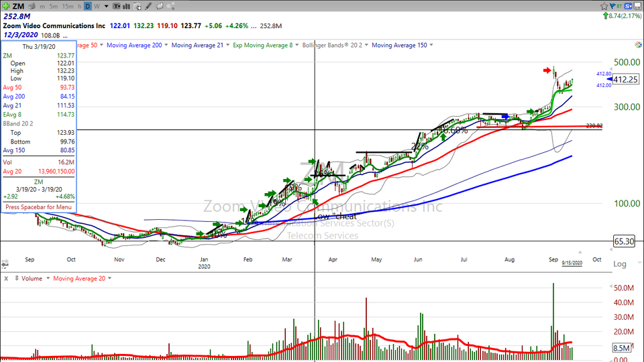Select the h hourly timeframe
Screen dimensions: 644x362
click(80, 7)
